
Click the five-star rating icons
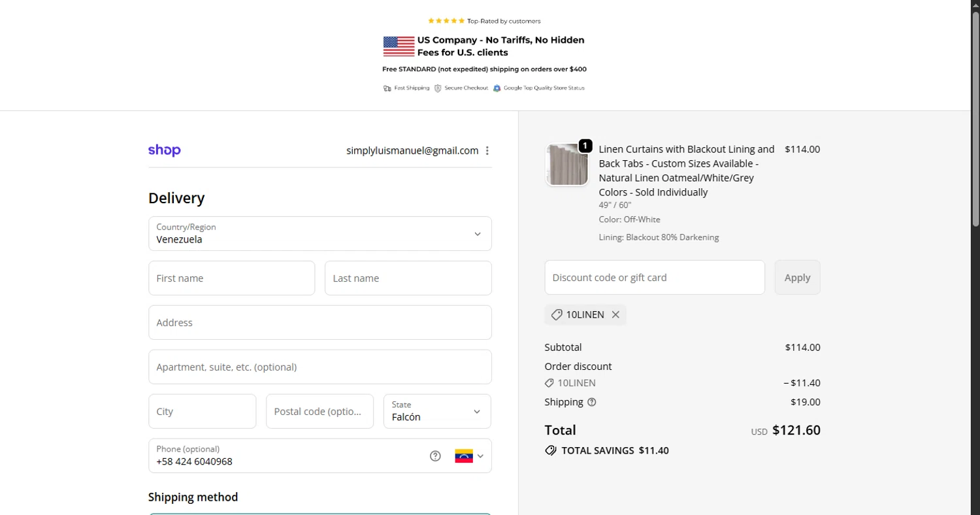point(446,21)
